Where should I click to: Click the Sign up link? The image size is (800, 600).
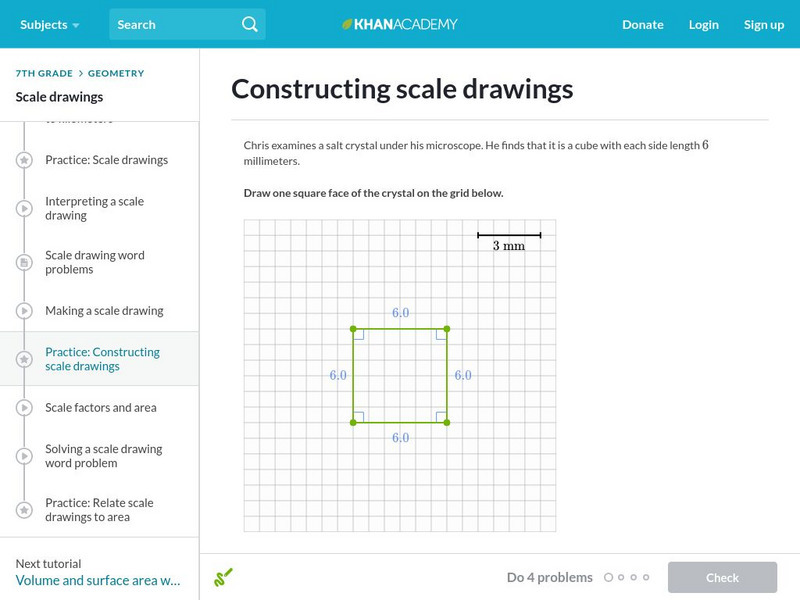coord(763,24)
